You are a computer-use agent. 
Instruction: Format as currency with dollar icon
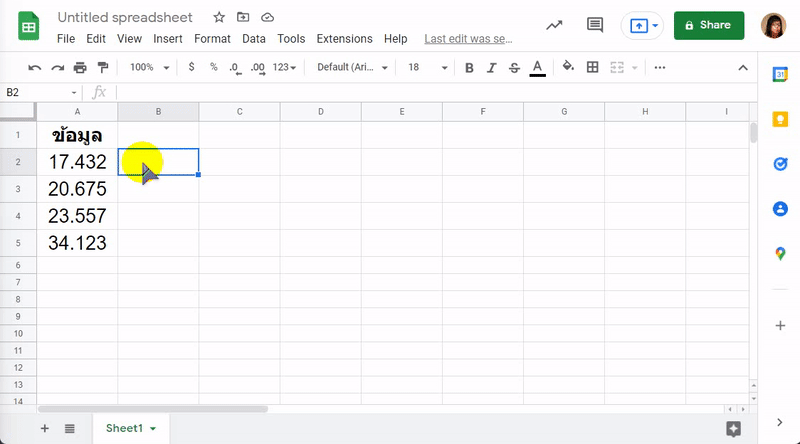191,67
